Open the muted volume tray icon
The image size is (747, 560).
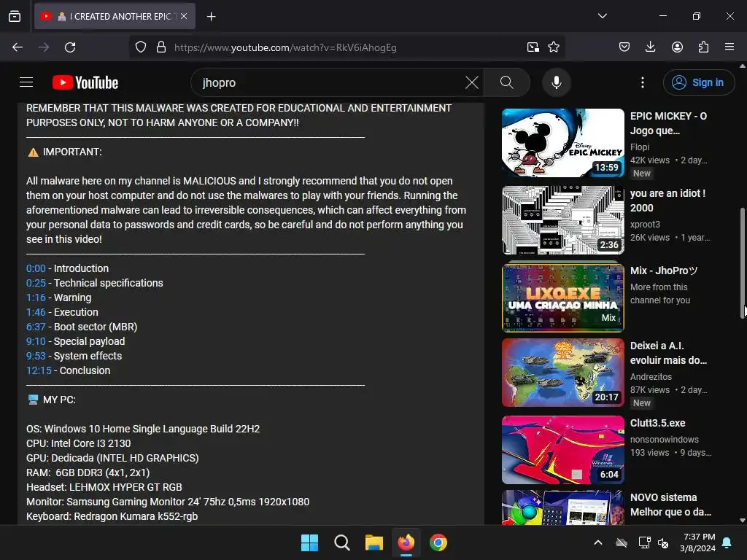coord(662,542)
